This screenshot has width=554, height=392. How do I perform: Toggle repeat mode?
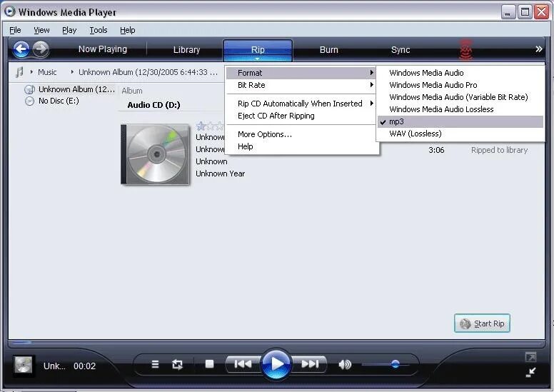177,364
